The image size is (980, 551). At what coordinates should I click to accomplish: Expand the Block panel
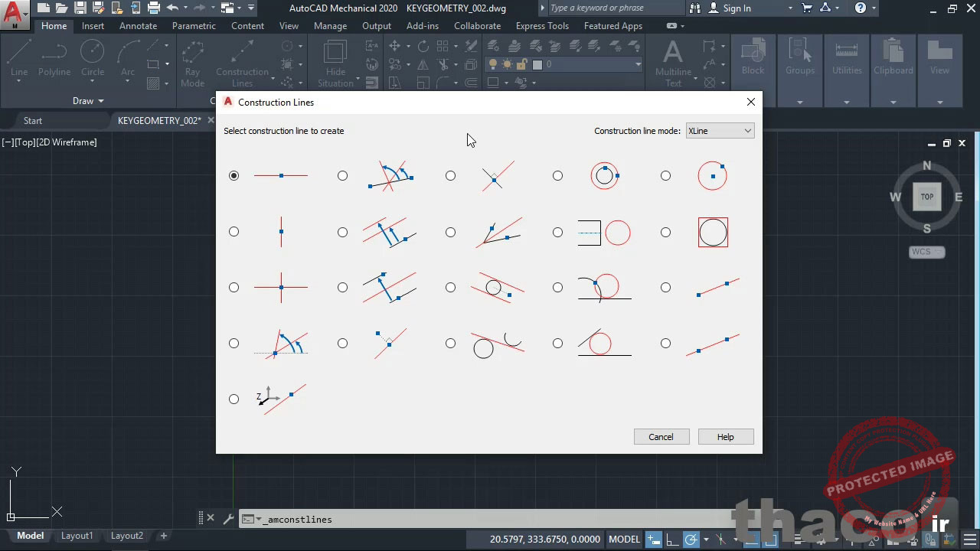tap(753, 102)
